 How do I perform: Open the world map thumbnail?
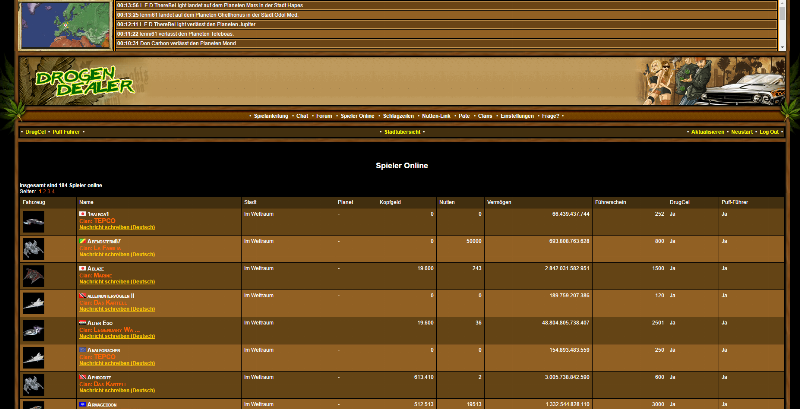point(65,25)
